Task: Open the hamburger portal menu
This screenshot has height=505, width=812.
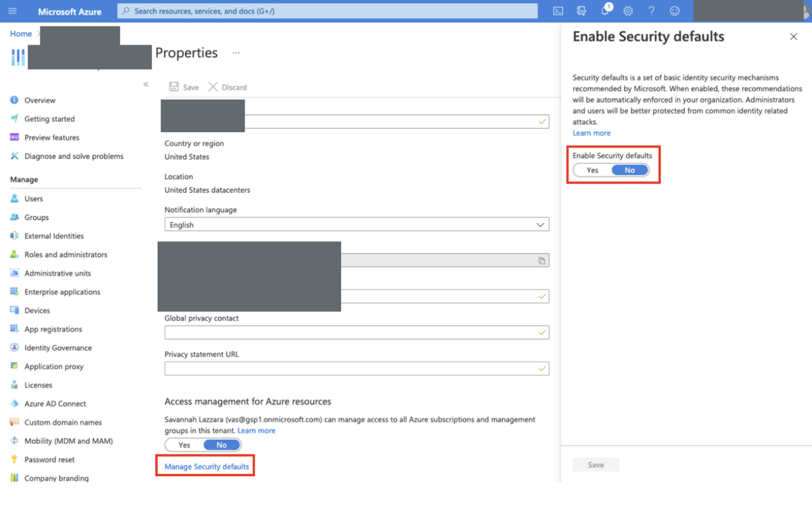Action: [13, 11]
